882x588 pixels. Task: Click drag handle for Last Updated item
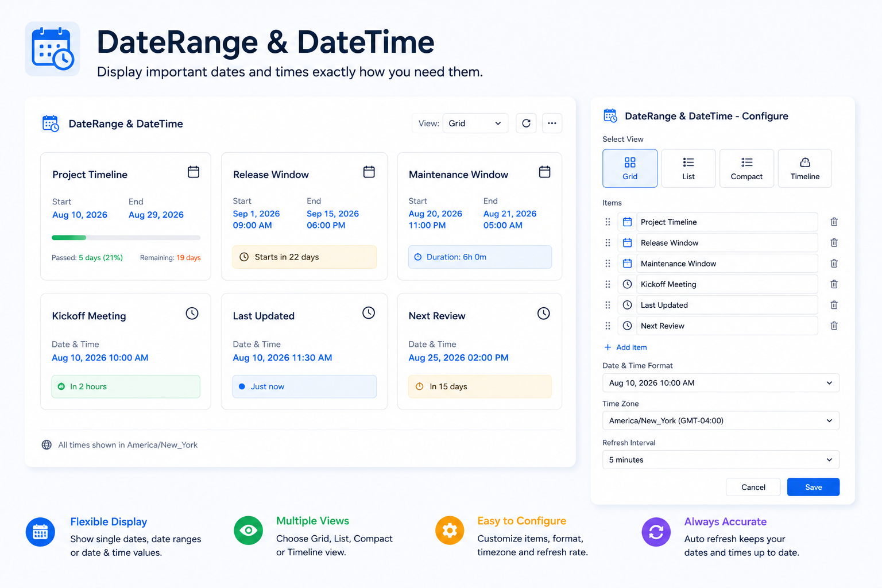coord(608,304)
